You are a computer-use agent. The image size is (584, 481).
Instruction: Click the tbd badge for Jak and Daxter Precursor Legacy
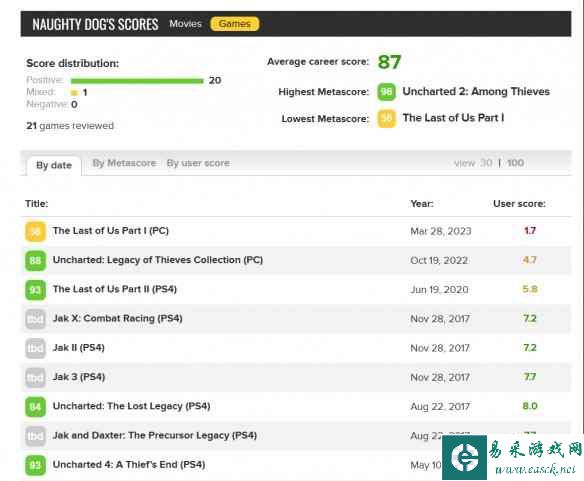pyautogui.click(x=35, y=436)
